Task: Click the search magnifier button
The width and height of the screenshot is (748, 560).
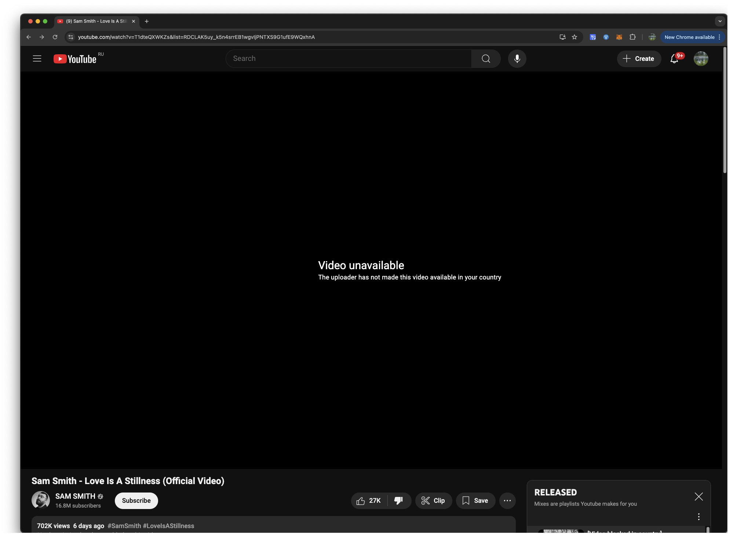Action: pyautogui.click(x=486, y=59)
